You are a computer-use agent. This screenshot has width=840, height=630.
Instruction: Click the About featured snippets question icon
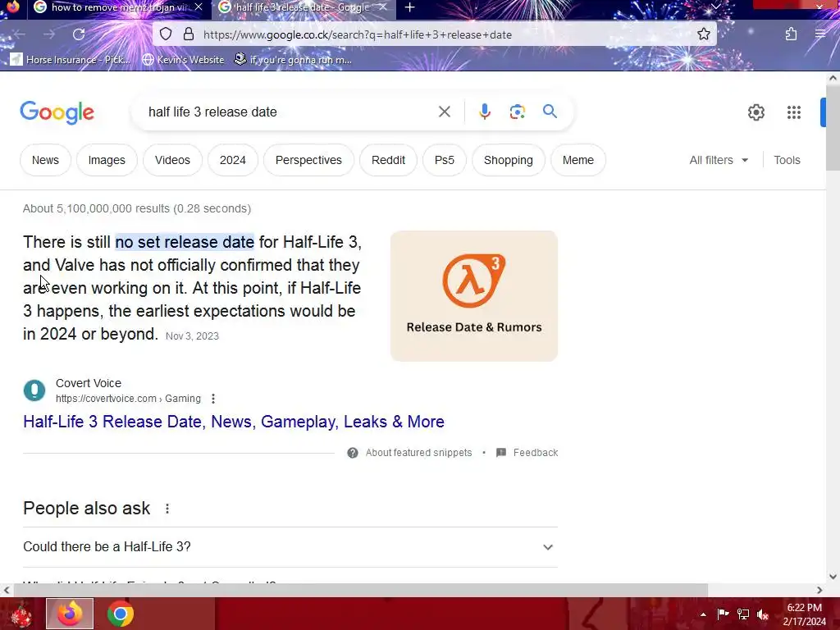[x=353, y=453]
